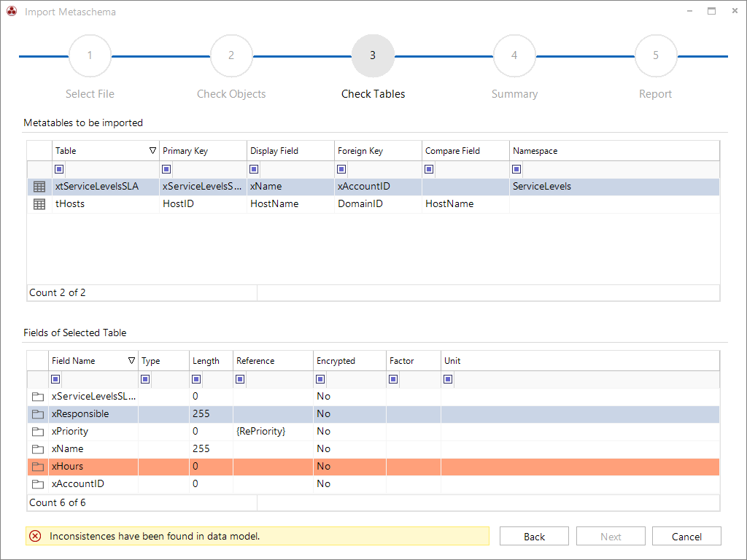Viewport: 747px width, 560px height.
Task: Click the folder icon beside xAccountID field
Action: click(x=38, y=484)
